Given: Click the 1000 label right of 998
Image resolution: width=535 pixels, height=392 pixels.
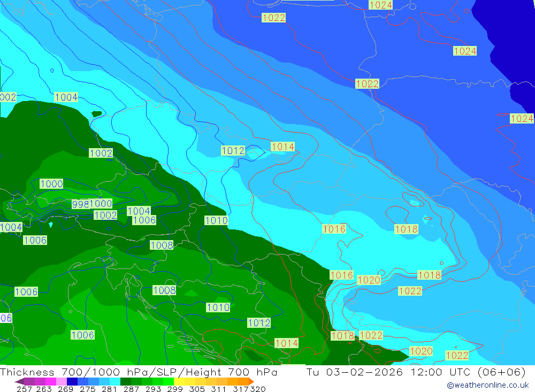Looking at the screenshot, I should tap(101, 204).
